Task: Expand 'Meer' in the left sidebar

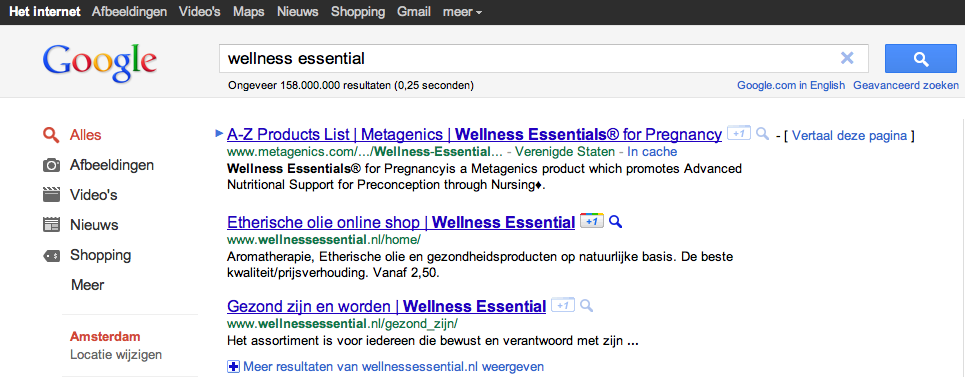Action: [87, 285]
